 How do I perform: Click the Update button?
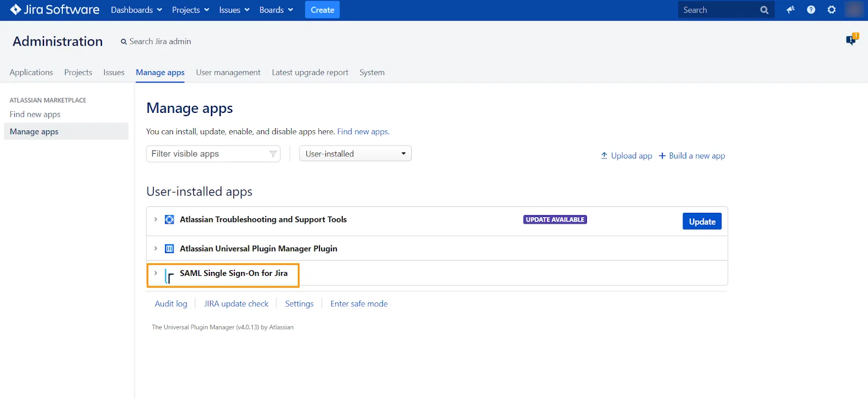point(702,221)
